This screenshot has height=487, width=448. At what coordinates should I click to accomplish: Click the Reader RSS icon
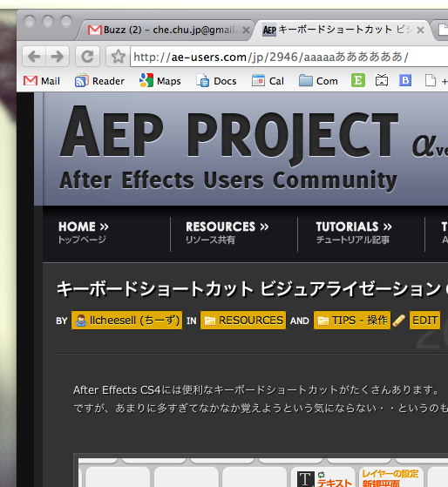(81, 81)
